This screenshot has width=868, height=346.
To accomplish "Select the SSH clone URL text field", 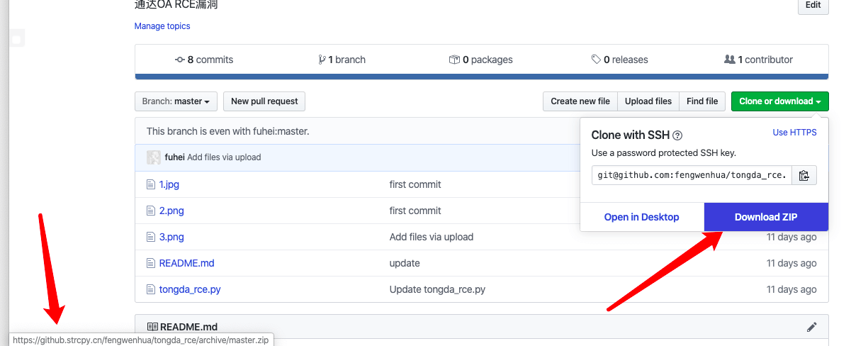I will 691,176.
